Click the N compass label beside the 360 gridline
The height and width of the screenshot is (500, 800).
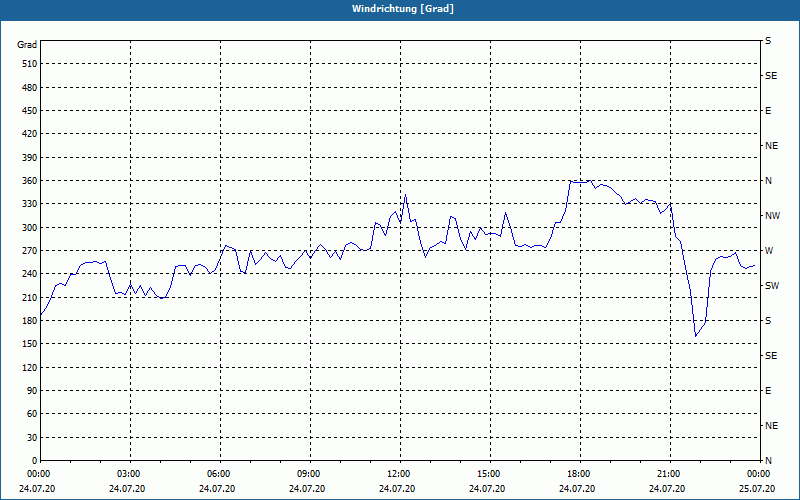768,181
